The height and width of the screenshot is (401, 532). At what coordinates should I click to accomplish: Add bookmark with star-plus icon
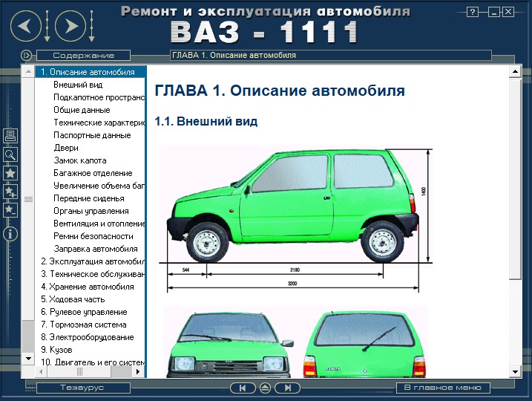(10, 192)
